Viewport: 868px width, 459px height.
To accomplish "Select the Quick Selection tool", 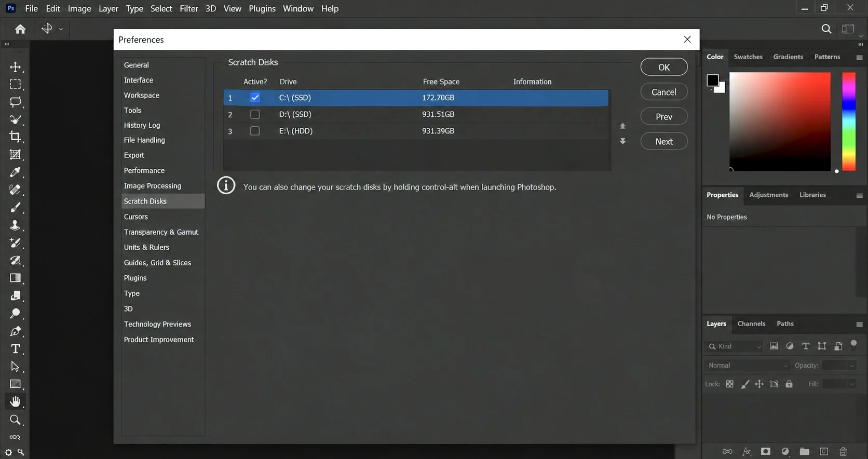I will 15,119.
